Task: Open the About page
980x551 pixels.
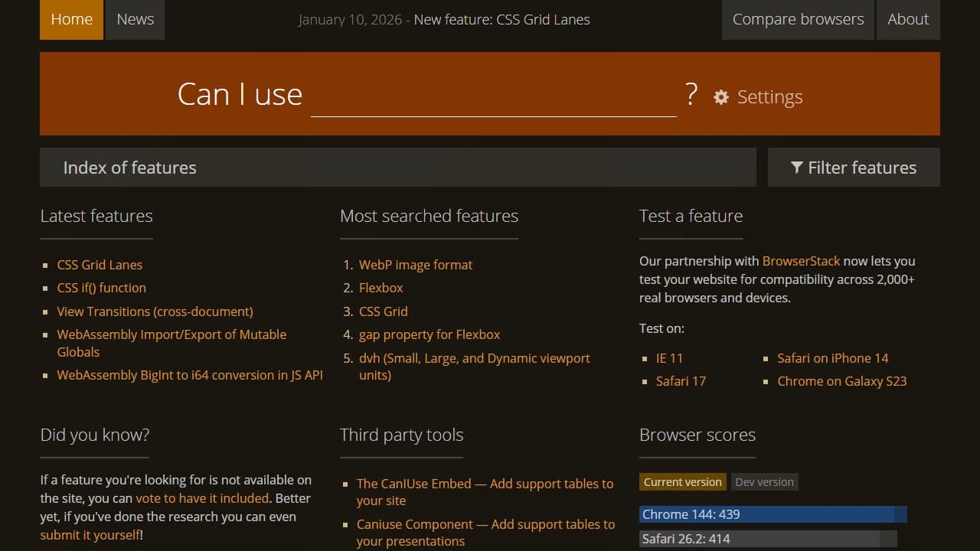Action: (908, 19)
